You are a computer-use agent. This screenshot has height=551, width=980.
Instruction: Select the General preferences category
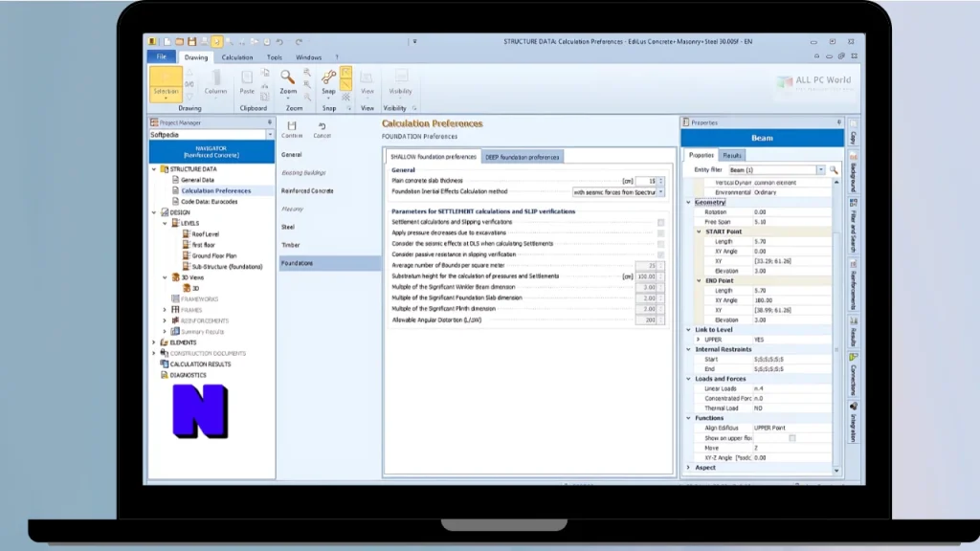click(291, 154)
